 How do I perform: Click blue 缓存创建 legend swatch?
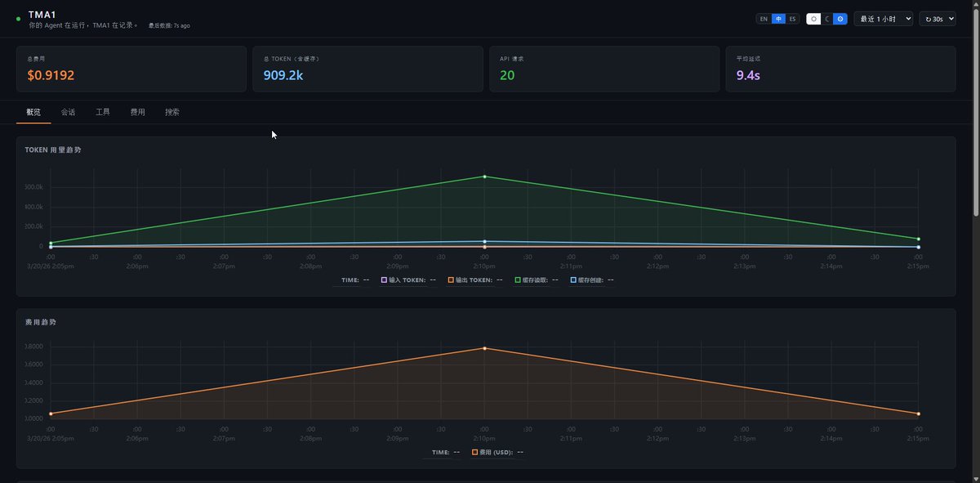point(573,280)
